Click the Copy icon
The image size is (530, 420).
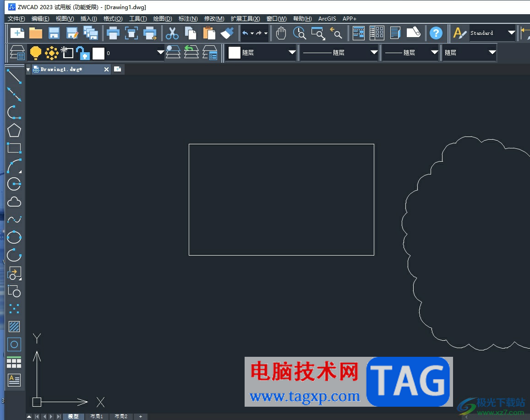[191, 33]
